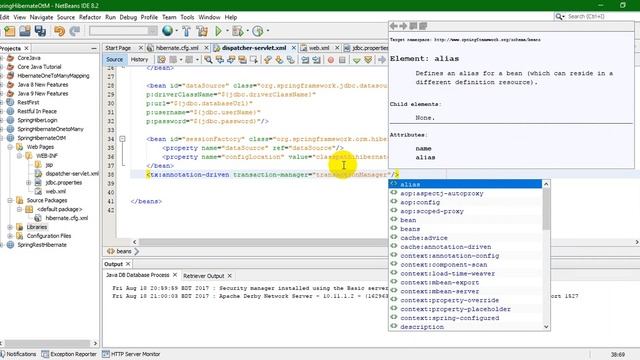This screenshot has width=640, height=360.
Task: Stop macro recording square icon
Action: (342, 60)
